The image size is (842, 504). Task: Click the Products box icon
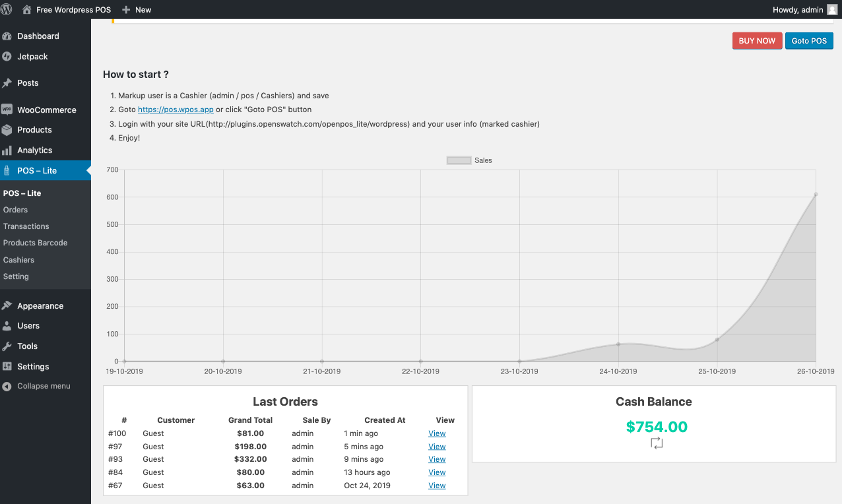tap(7, 130)
